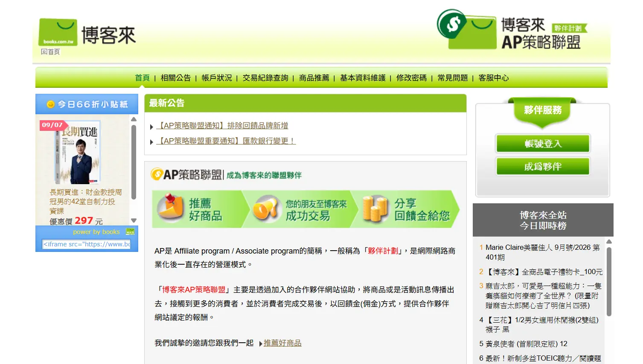Click the arrow bullet before 排除回饋品牌新增

click(151, 127)
